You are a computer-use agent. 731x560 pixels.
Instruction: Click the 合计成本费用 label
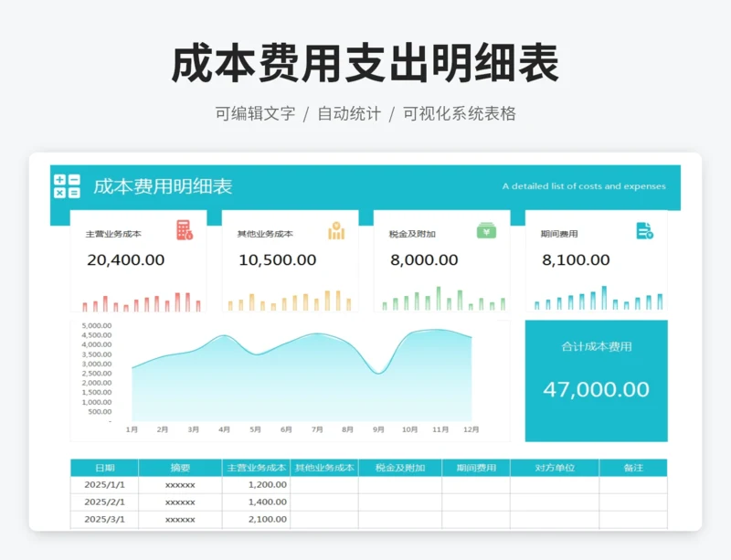[x=597, y=346]
